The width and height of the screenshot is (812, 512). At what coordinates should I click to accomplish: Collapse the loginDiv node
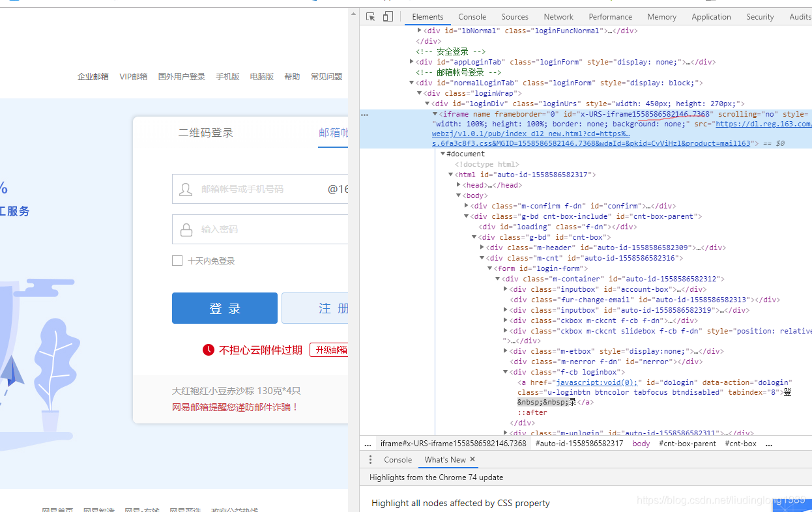coord(427,104)
